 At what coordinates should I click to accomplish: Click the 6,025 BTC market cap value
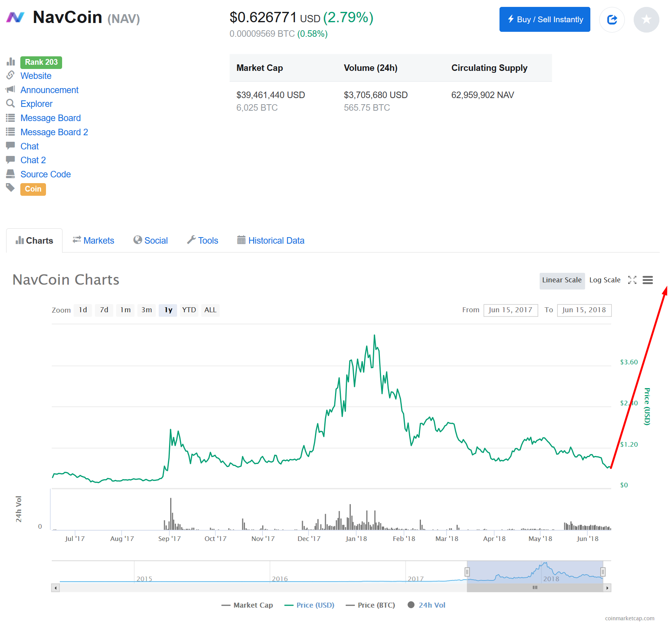(x=257, y=108)
